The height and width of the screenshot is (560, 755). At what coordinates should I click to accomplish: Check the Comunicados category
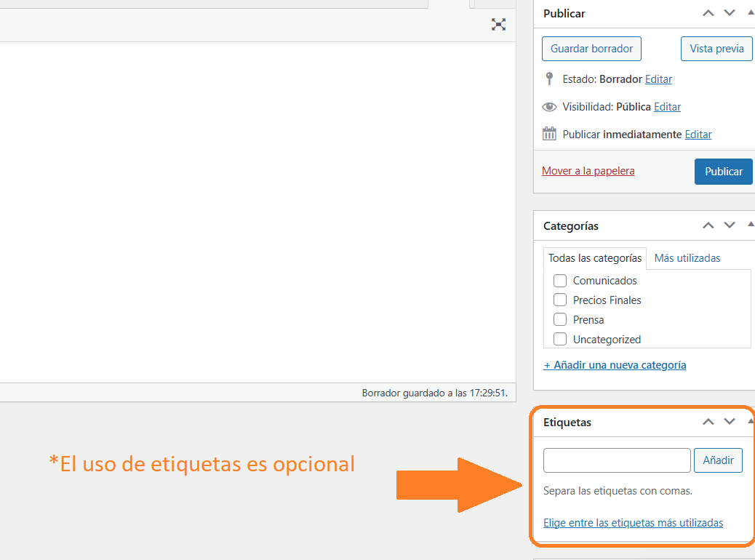pos(560,281)
